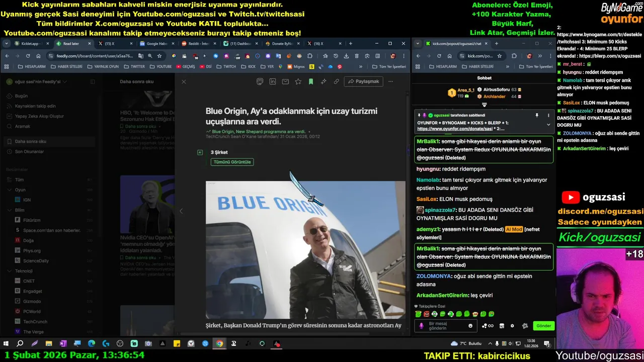Open Tüm Yer İşaretleri in Feedly window
This screenshot has width=644, height=362.
389,66
